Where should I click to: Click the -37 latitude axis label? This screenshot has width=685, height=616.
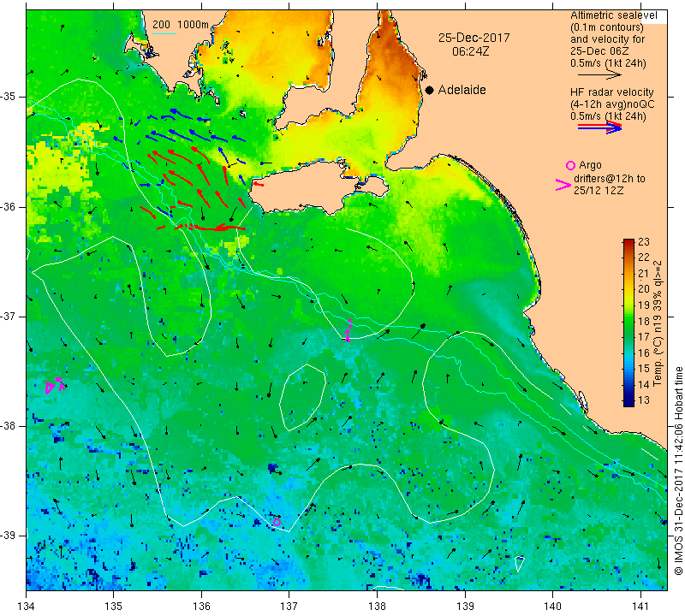coord(9,316)
